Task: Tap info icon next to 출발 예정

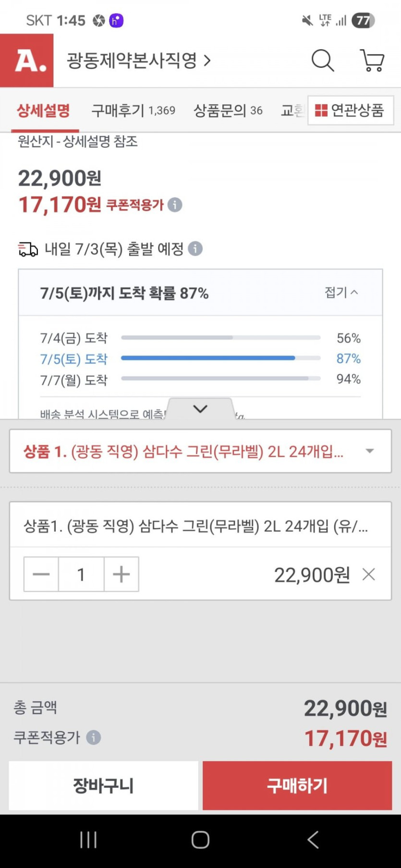Action: 195,249
